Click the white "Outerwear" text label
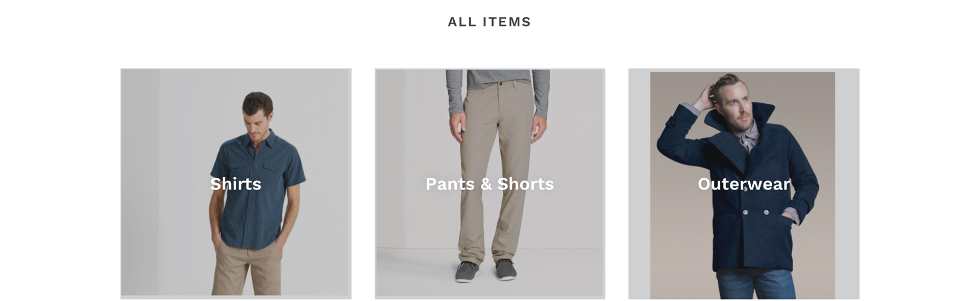Image resolution: width=980 pixels, height=301 pixels. [744, 184]
